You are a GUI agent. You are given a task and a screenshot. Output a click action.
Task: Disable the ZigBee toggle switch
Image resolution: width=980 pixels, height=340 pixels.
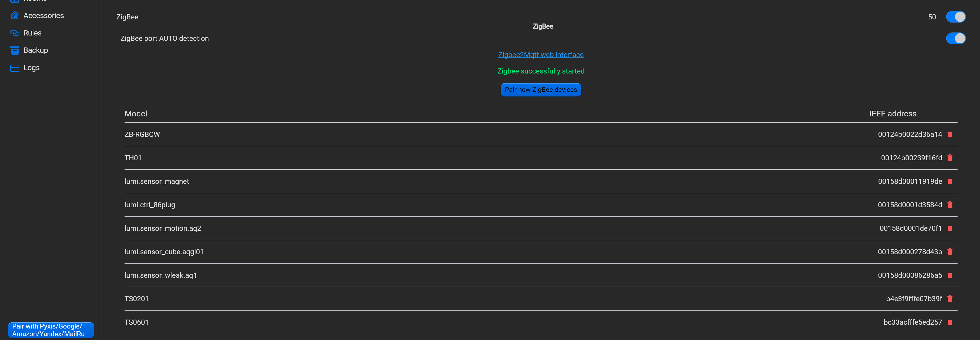pos(955,17)
